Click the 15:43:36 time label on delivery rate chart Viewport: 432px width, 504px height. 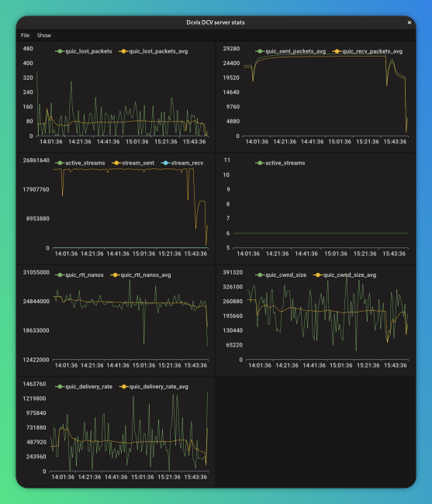click(195, 477)
